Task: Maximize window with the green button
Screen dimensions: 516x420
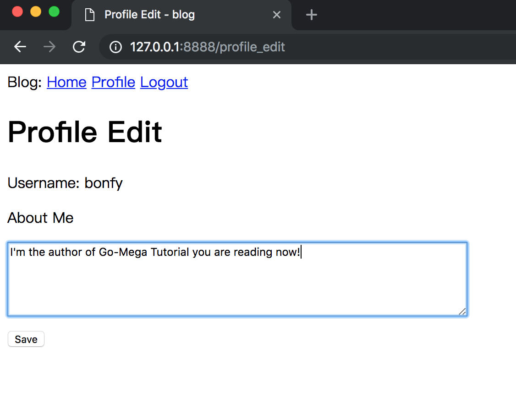Action: (x=54, y=11)
